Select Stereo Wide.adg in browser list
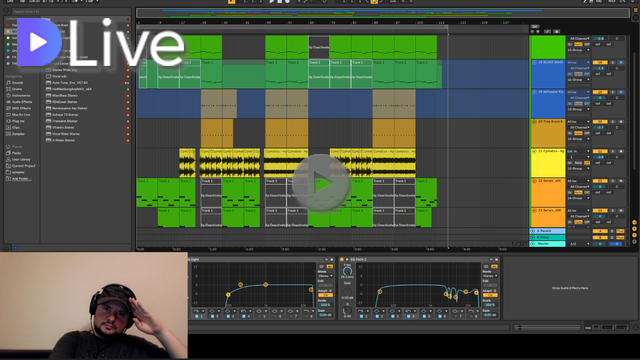The width and height of the screenshot is (640, 360). (x=64, y=70)
